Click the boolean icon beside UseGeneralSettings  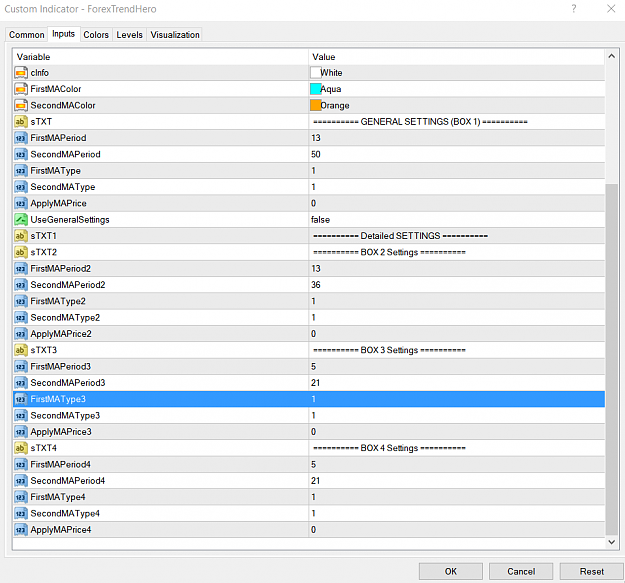21,220
